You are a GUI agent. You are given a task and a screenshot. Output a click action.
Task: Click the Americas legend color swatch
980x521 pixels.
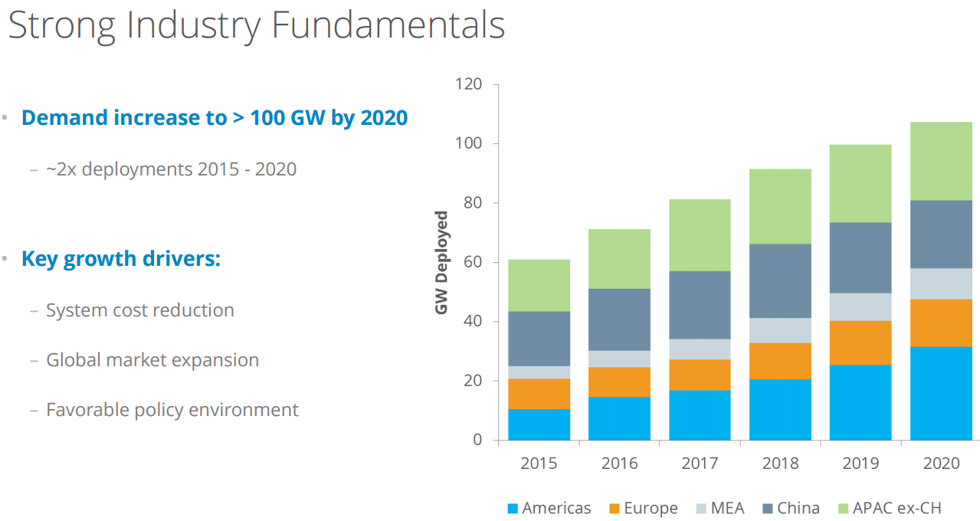(513, 509)
